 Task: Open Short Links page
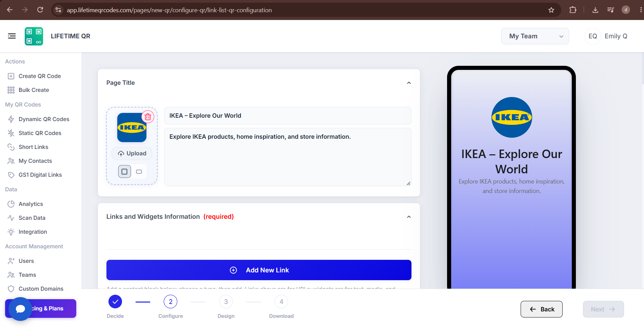point(28,147)
